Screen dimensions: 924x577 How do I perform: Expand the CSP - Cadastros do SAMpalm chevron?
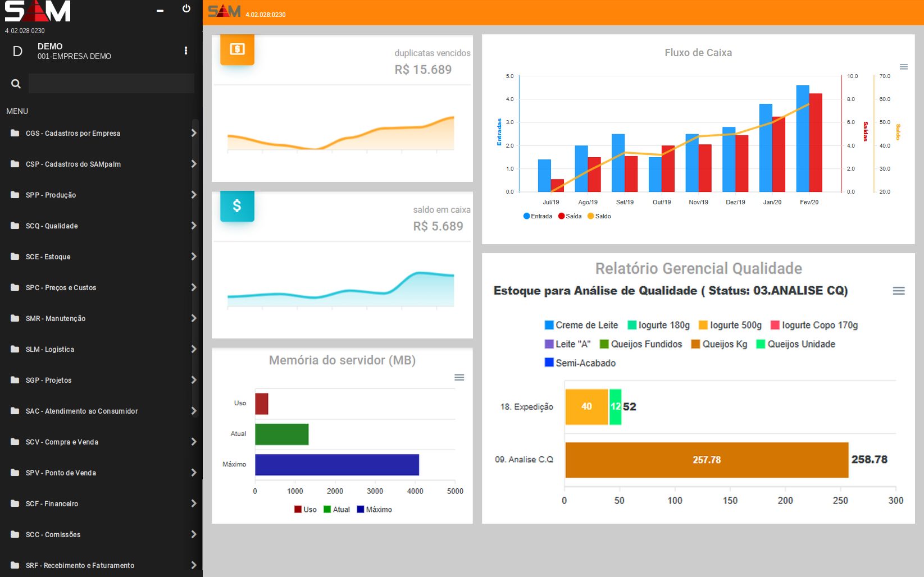coord(194,164)
